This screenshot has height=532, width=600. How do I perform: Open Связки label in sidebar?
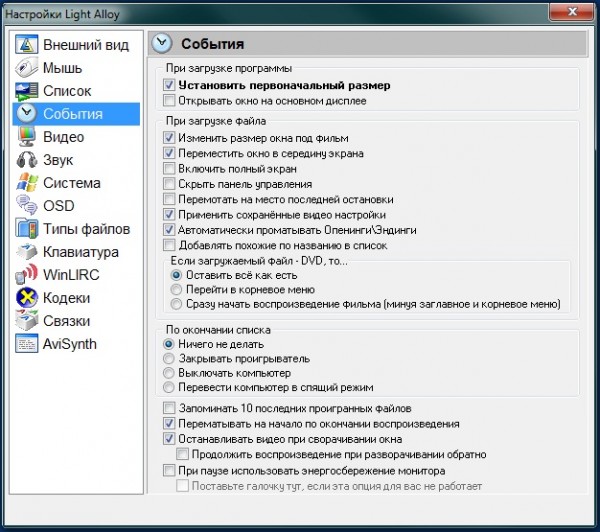point(67,321)
